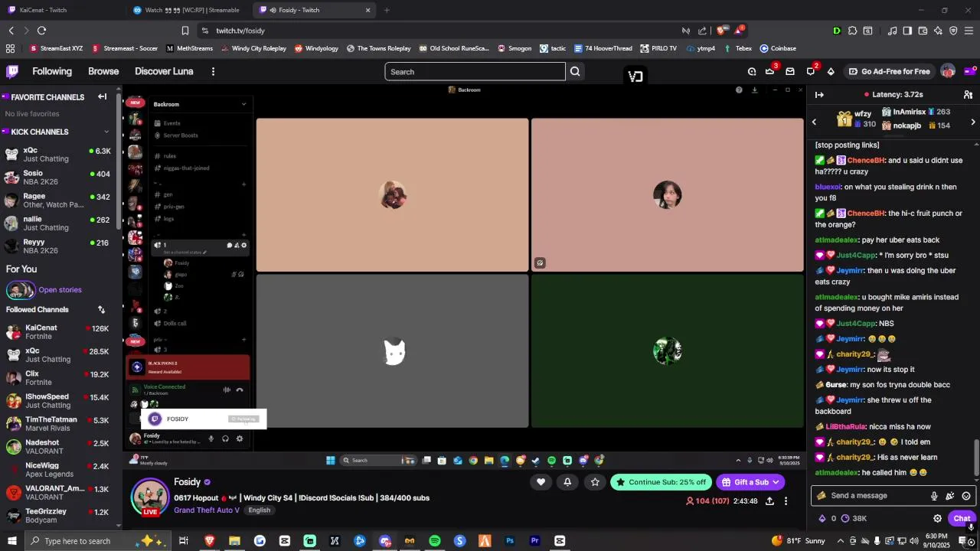
Task: Open the Grand Theft Auto V category link
Action: click(x=207, y=510)
